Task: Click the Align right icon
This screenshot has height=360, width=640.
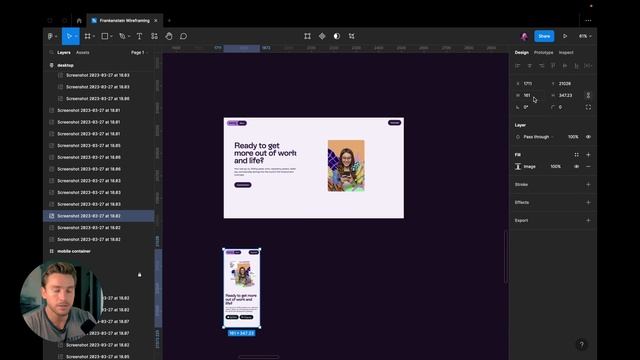Action: coord(541,66)
